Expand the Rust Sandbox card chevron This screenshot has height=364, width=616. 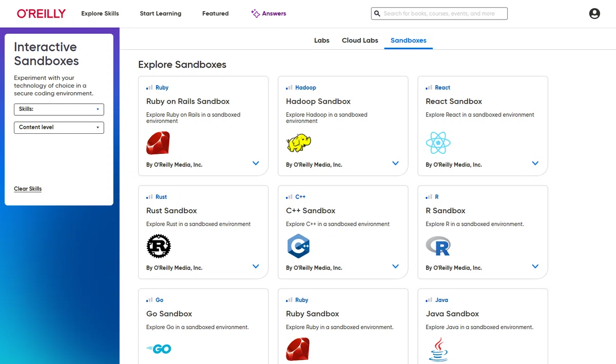click(256, 266)
